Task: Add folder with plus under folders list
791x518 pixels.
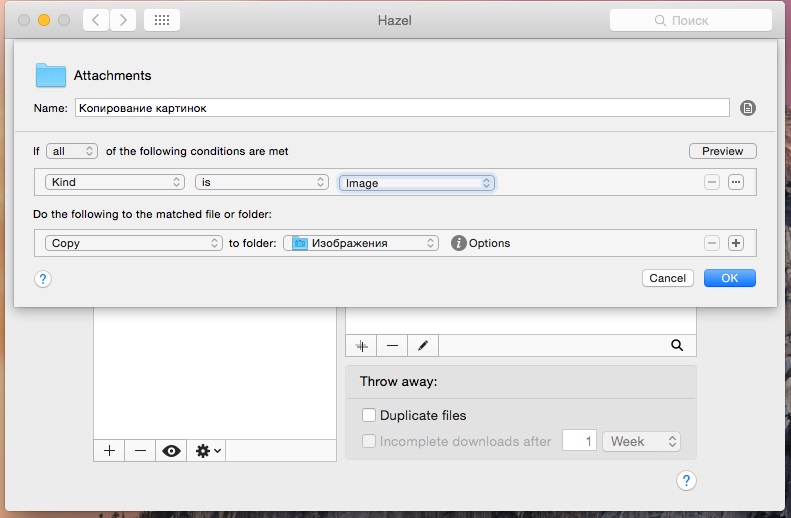Action: (x=109, y=450)
